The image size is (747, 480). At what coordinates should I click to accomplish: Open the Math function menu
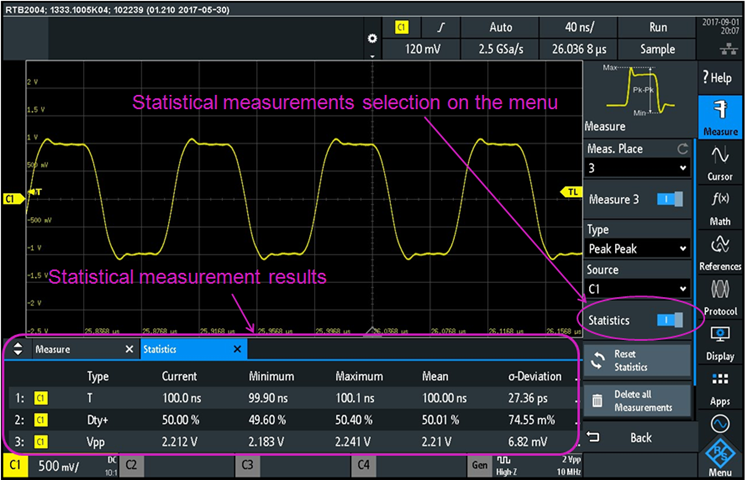(x=720, y=206)
